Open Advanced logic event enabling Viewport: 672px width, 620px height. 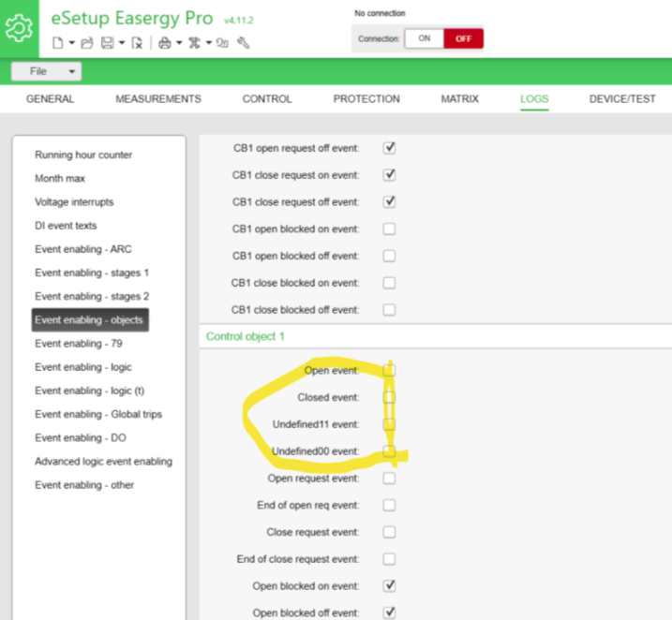(x=103, y=461)
